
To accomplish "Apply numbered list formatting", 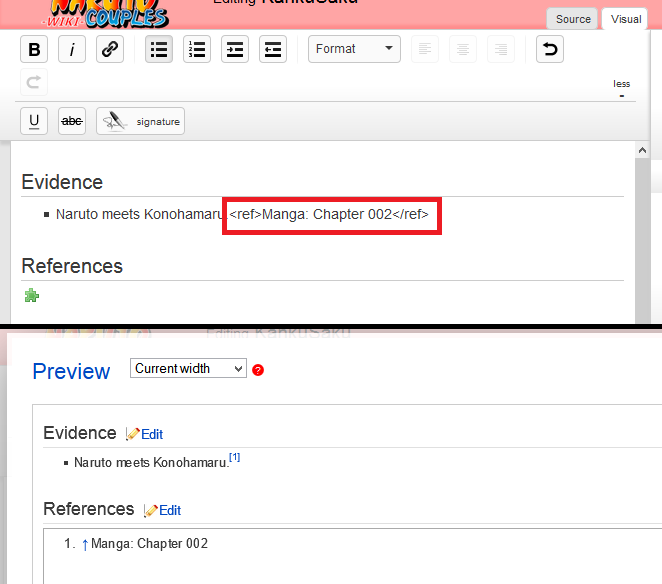I will pyautogui.click(x=197, y=49).
